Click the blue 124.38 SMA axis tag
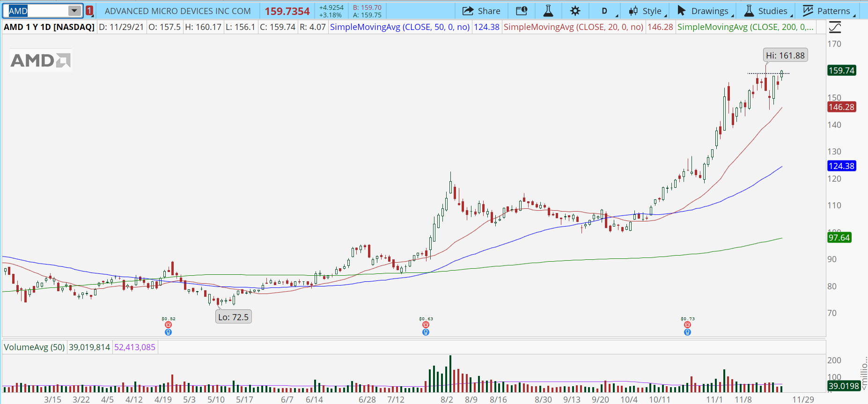Image resolution: width=868 pixels, height=404 pixels. click(x=841, y=166)
